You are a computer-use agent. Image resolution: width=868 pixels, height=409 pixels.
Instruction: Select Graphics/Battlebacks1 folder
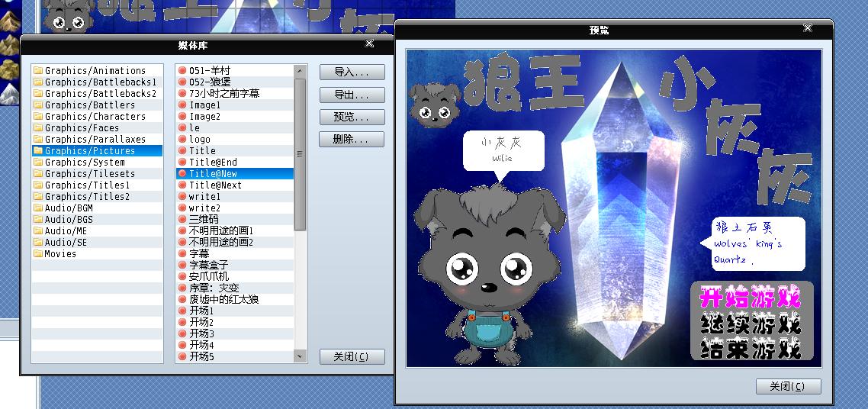tap(97, 82)
